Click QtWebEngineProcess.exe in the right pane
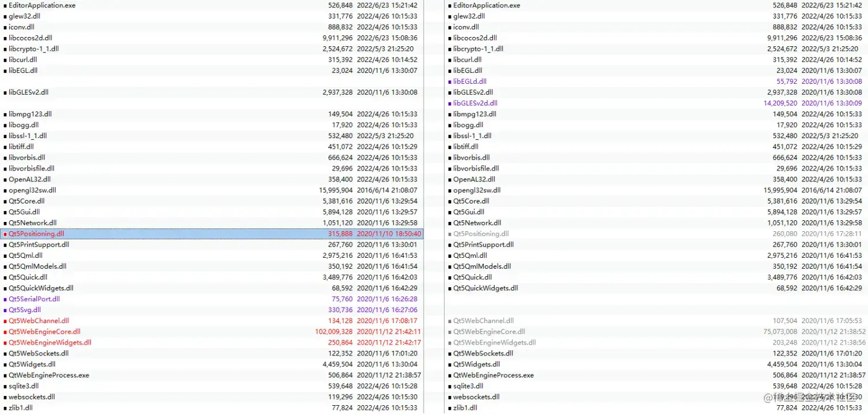This screenshot has height=415, width=868. 493,376
